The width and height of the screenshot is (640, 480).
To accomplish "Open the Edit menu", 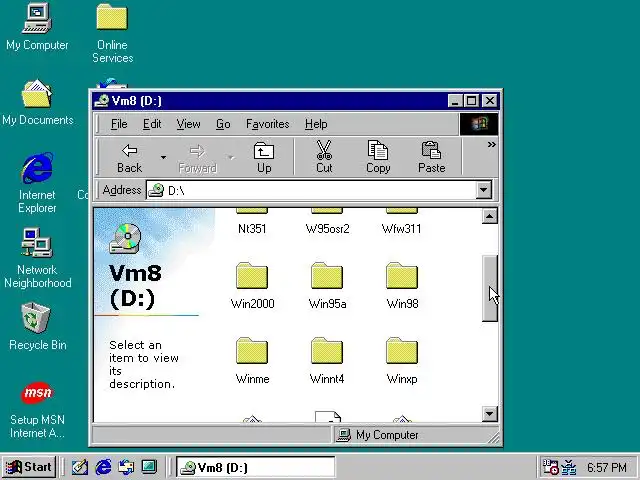I will (x=152, y=124).
